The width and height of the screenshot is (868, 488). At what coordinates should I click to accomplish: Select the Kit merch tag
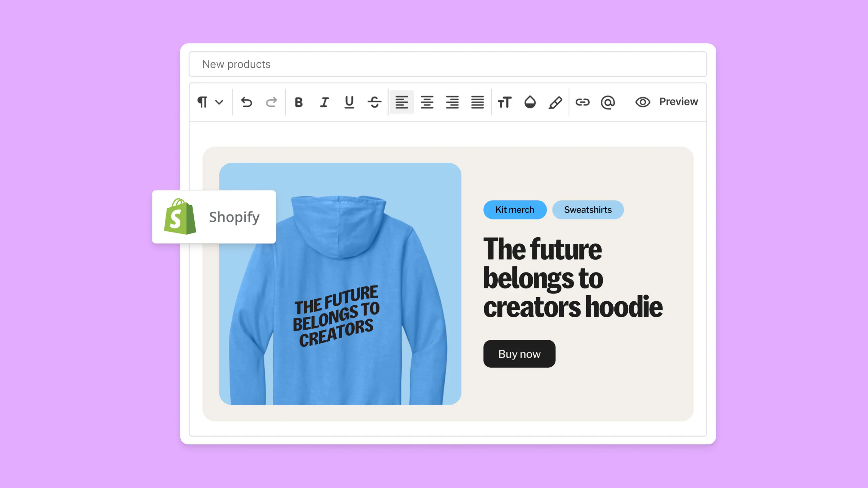[x=515, y=210]
